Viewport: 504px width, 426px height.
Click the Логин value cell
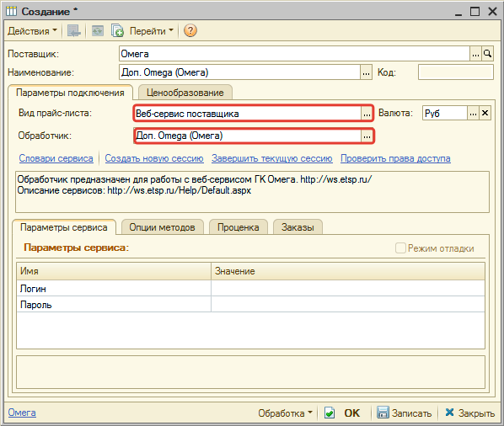[x=348, y=288]
